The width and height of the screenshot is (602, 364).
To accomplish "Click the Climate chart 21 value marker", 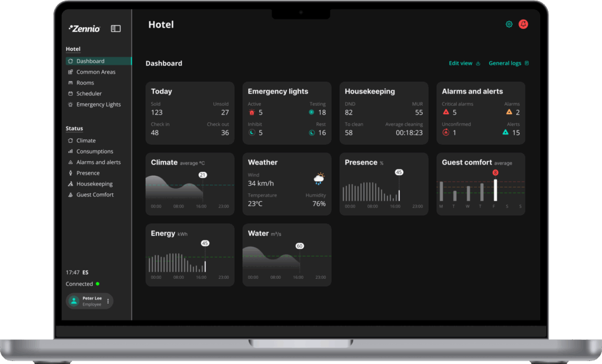I will [203, 175].
